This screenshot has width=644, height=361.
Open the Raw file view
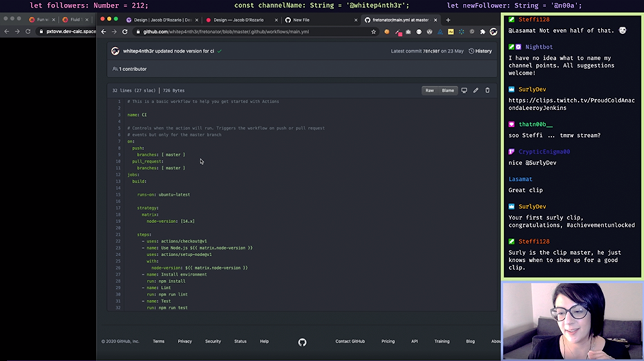430,90
